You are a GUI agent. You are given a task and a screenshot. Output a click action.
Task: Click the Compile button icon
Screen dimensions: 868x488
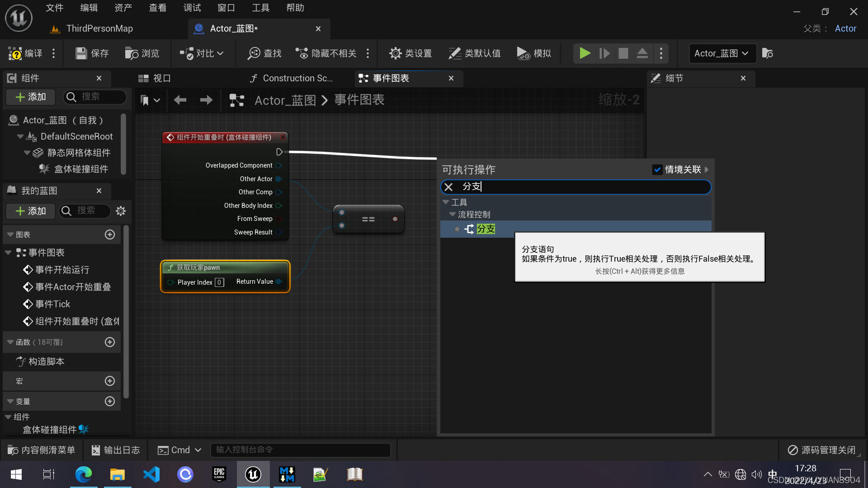(x=15, y=53)
